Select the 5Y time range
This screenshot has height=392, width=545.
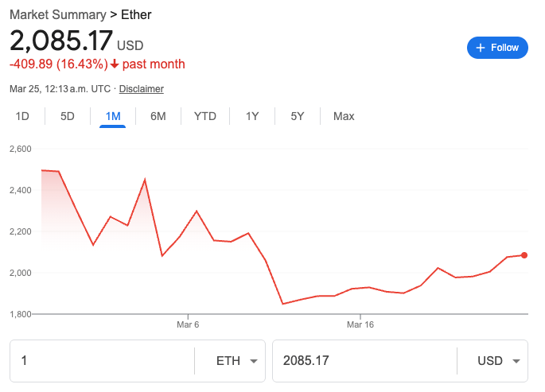click(298, 116)
